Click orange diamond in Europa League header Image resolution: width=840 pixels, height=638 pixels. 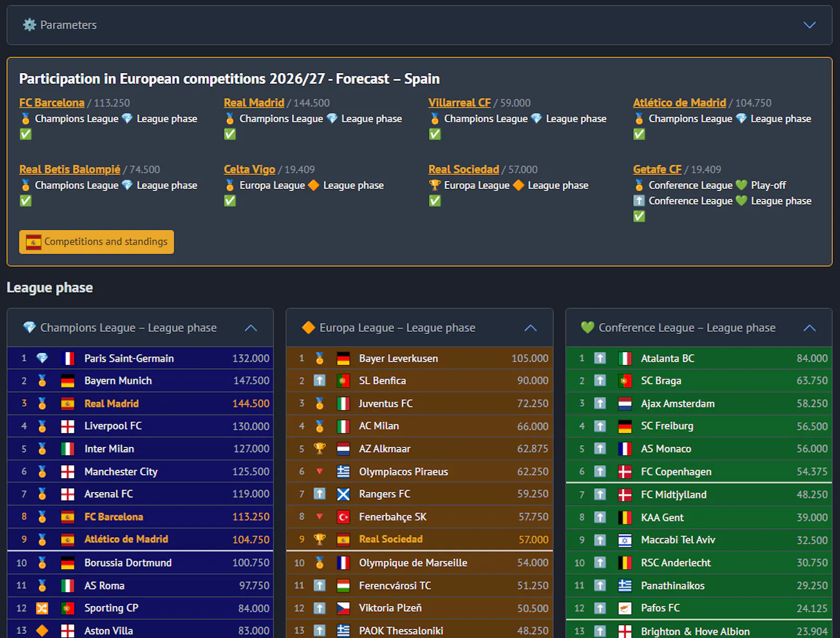click(309, 328)
